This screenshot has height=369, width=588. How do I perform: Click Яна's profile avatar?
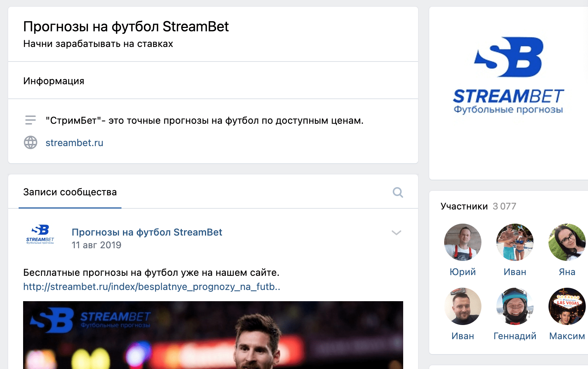(x=567, y=242)
